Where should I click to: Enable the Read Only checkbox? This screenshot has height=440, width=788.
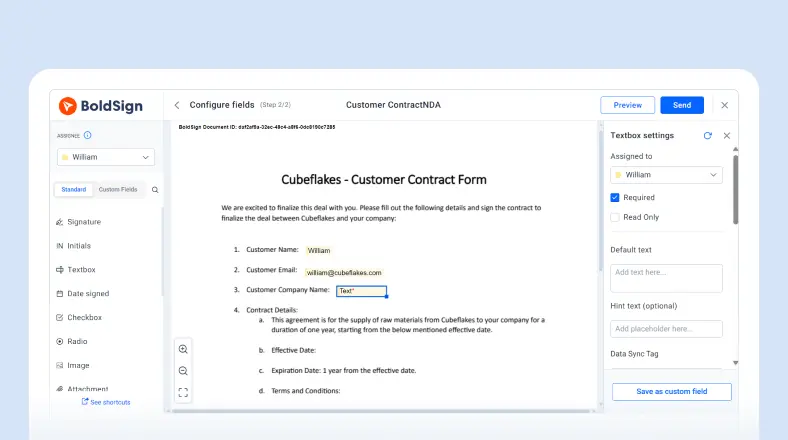pyautogui.click(x=615, y=217)
